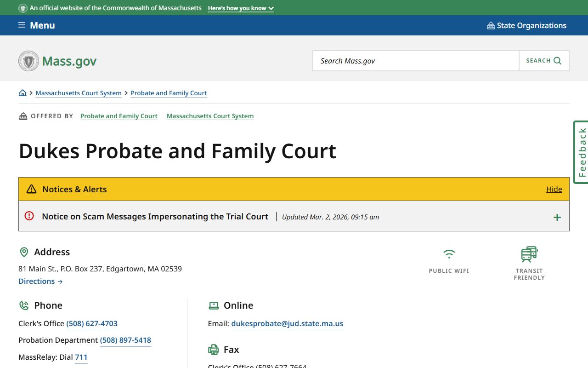Open Massachusetts Court System offered-by link

tap(210, 116)
